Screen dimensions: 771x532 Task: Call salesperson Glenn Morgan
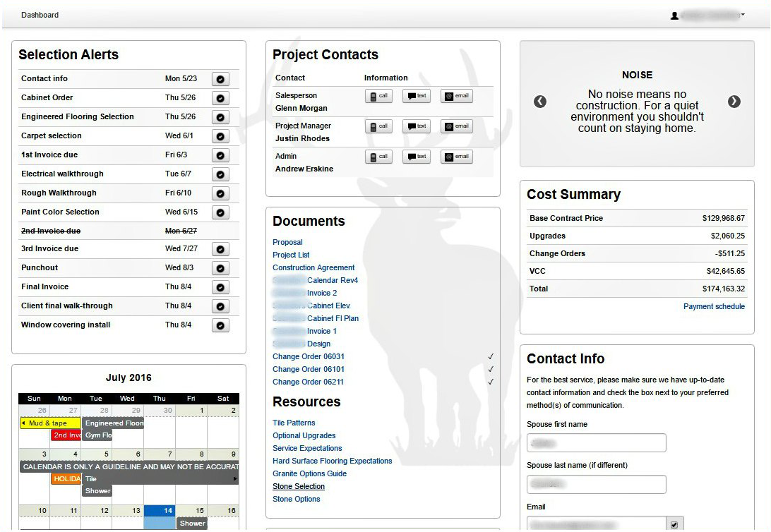click(x=378, y=96)
